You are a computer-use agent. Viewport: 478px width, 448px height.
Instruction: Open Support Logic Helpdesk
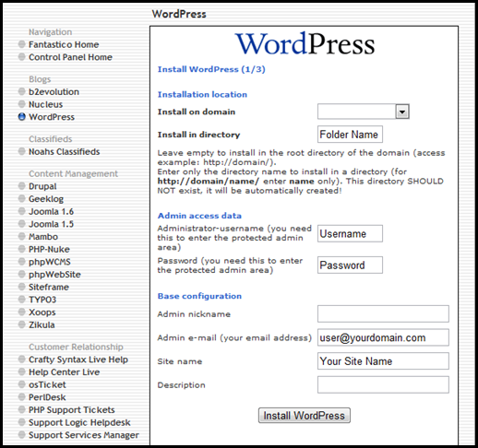(79, 423)
